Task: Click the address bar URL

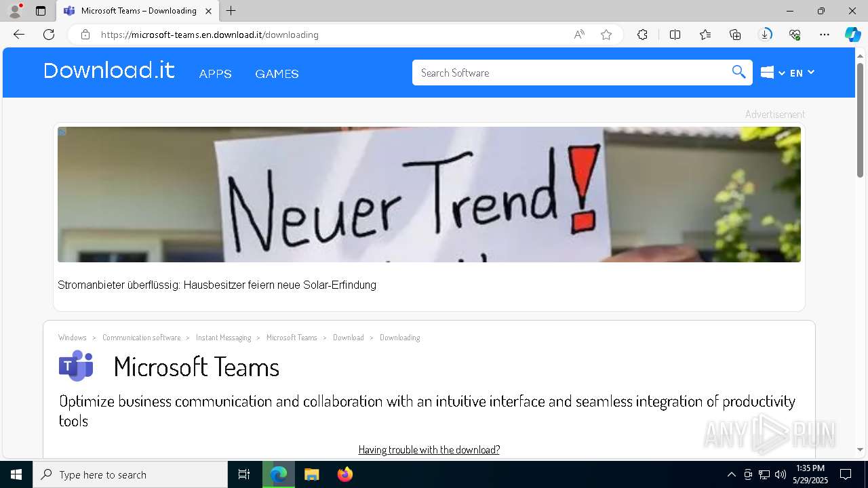Action: click(210, 35)
